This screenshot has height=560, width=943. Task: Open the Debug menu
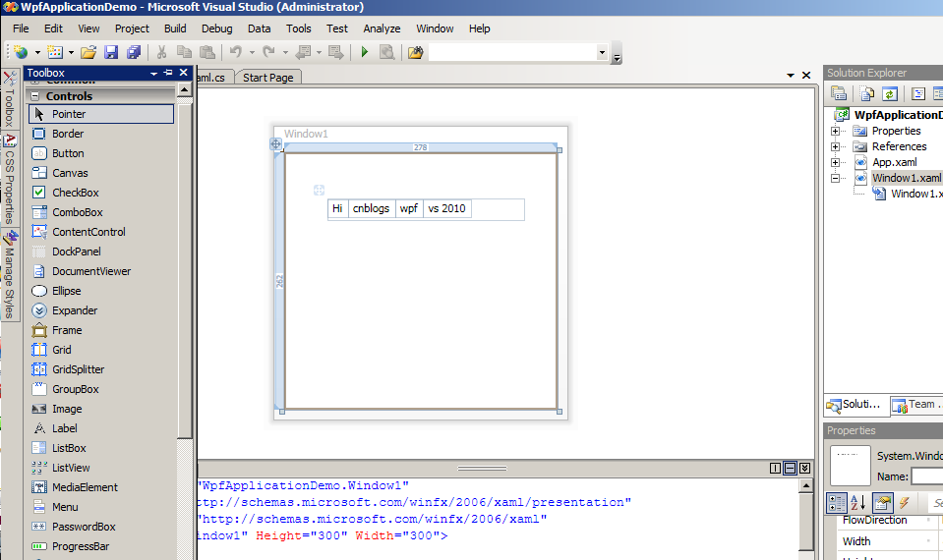pos(216,28)
